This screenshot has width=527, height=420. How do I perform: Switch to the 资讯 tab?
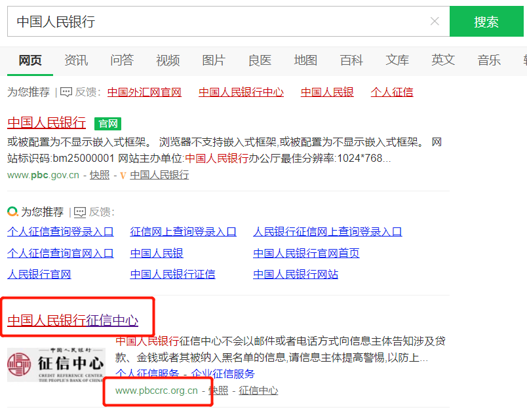(76, 60)
